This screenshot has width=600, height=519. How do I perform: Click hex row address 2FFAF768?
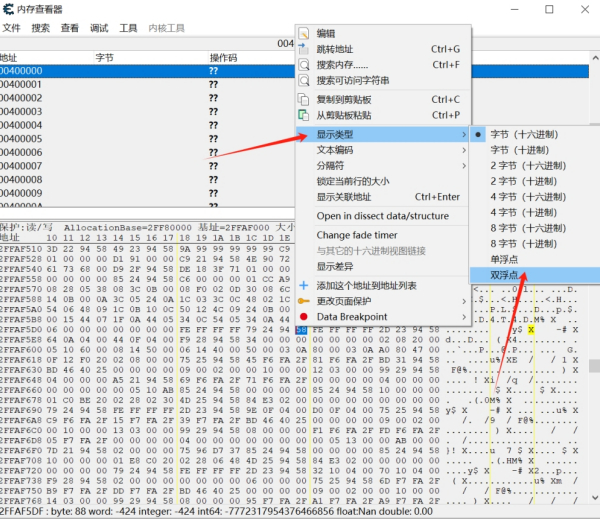click(21, 501)
